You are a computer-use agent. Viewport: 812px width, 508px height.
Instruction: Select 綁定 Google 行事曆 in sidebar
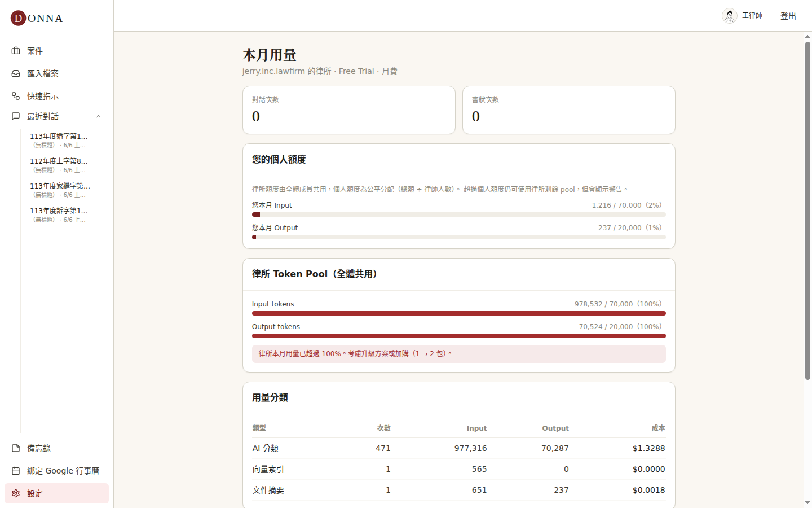click(x=56, y=471)
